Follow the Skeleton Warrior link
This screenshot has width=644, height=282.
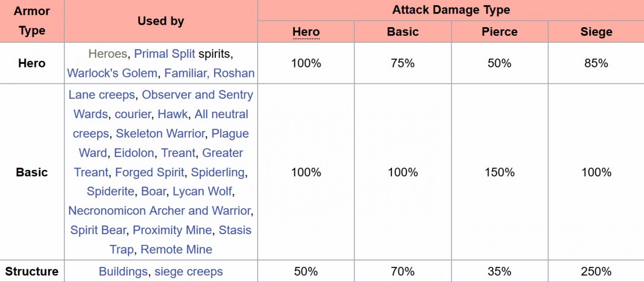click(160, 133)
